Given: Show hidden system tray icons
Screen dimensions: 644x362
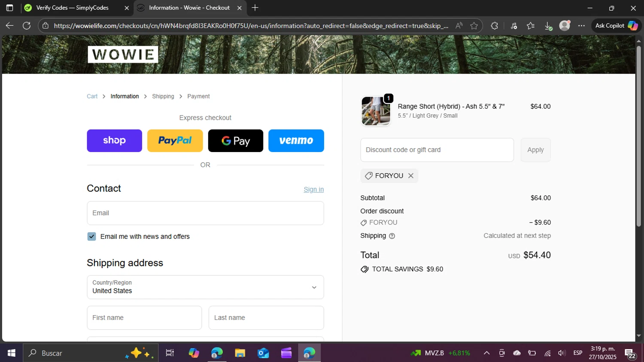Looking at the screenshot, I should pos(486,353).
